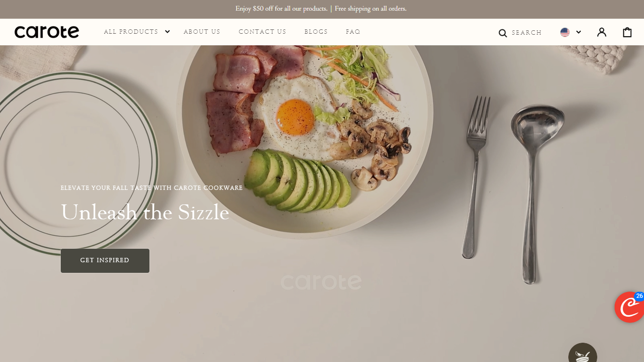Open the All Products menu
The height and width of the screenshot is (362, 644).
tap(131, 32)
